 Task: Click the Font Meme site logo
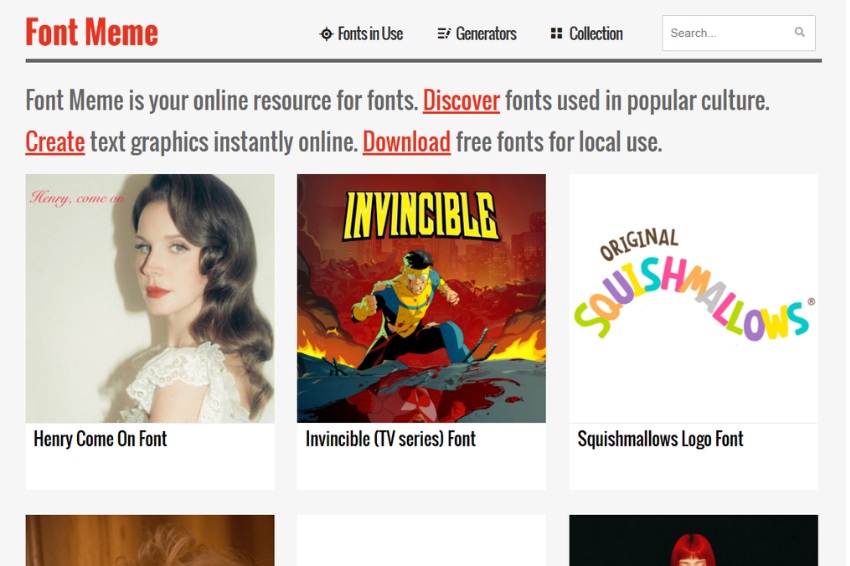pos(92,32)
